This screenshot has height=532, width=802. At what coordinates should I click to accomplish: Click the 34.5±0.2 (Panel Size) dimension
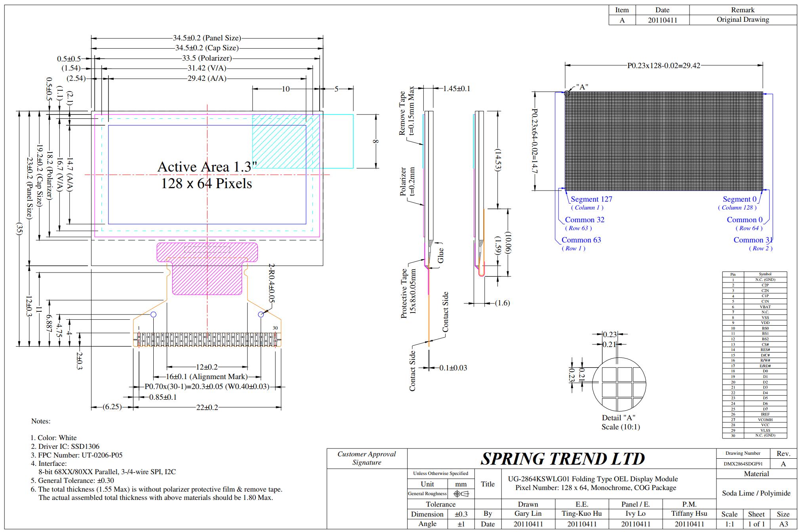[x=207, y=38]
